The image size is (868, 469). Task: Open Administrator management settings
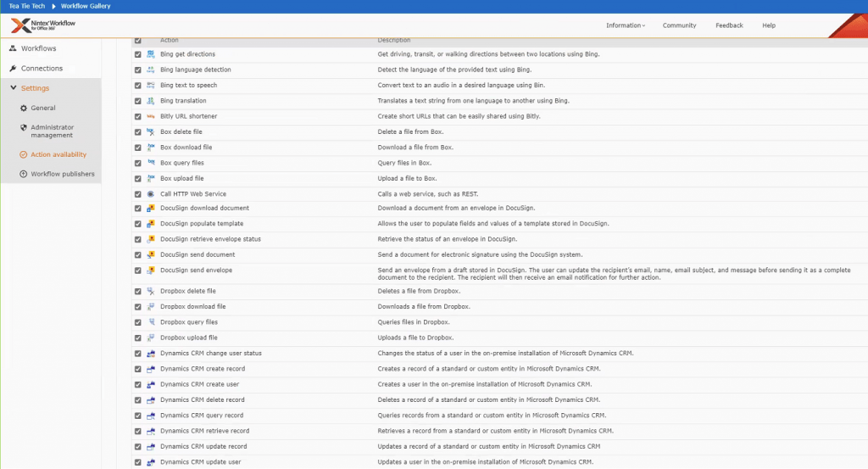click(x=52, y=131)
